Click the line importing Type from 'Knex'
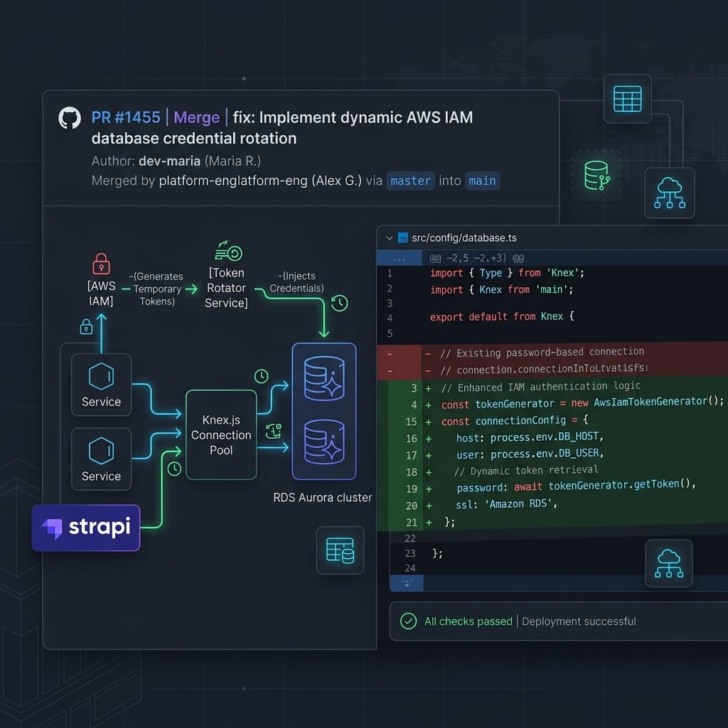728x728 pixels. click(x=506, y=273)
